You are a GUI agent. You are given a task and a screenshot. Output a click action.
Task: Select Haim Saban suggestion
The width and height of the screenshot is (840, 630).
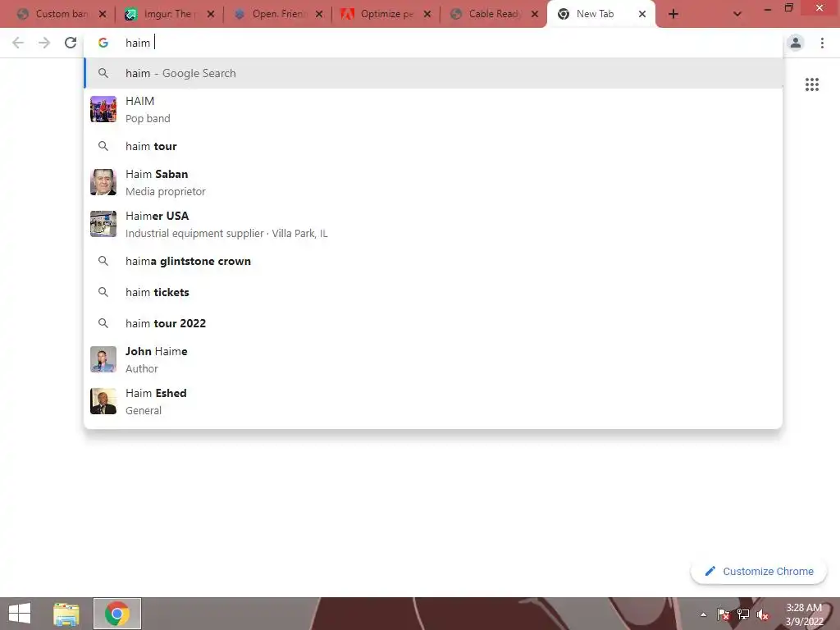click(433, 182)
